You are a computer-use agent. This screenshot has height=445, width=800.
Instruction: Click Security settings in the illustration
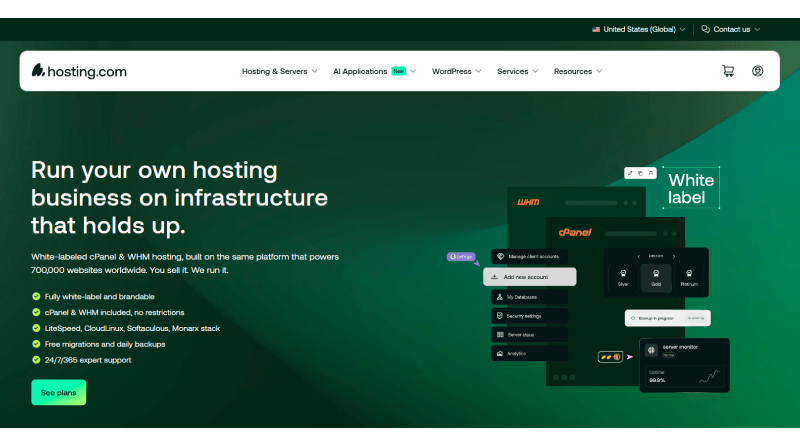pyautogui.click(x=529, y=316)
